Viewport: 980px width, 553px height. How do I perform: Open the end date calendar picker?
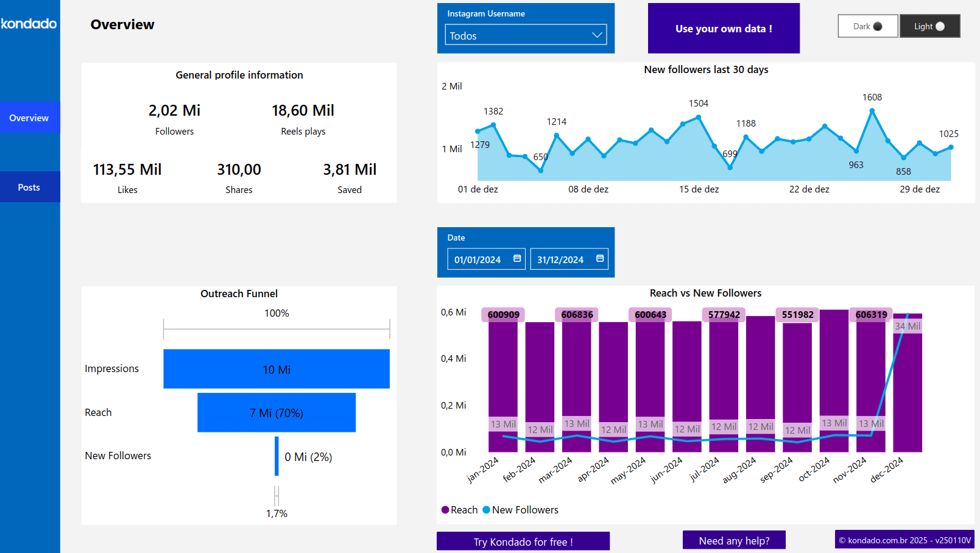point(599,259)
